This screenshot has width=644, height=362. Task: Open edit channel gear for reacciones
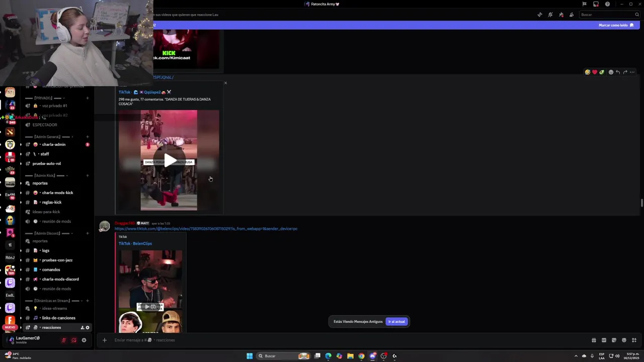pyautogui.click(x=88, y=328)
